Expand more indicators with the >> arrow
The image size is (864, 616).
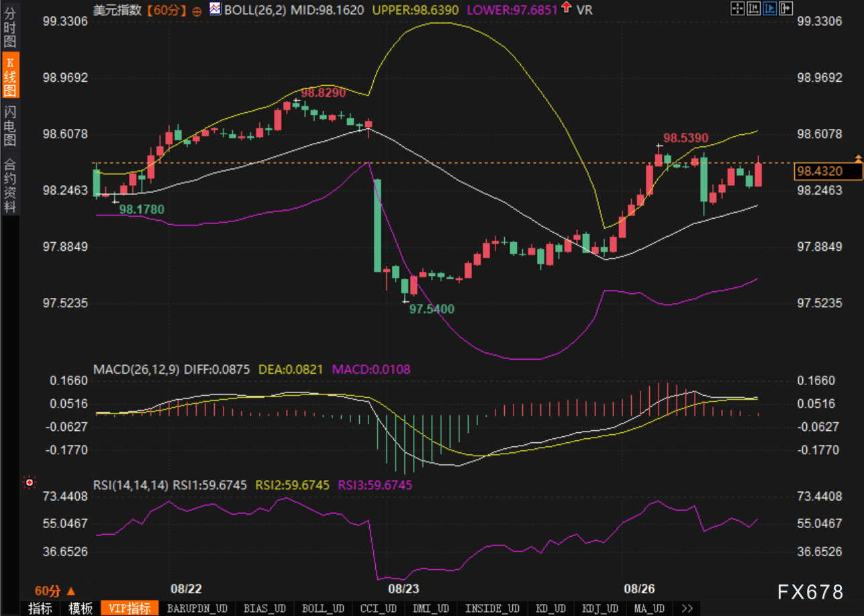pos(687,609)
